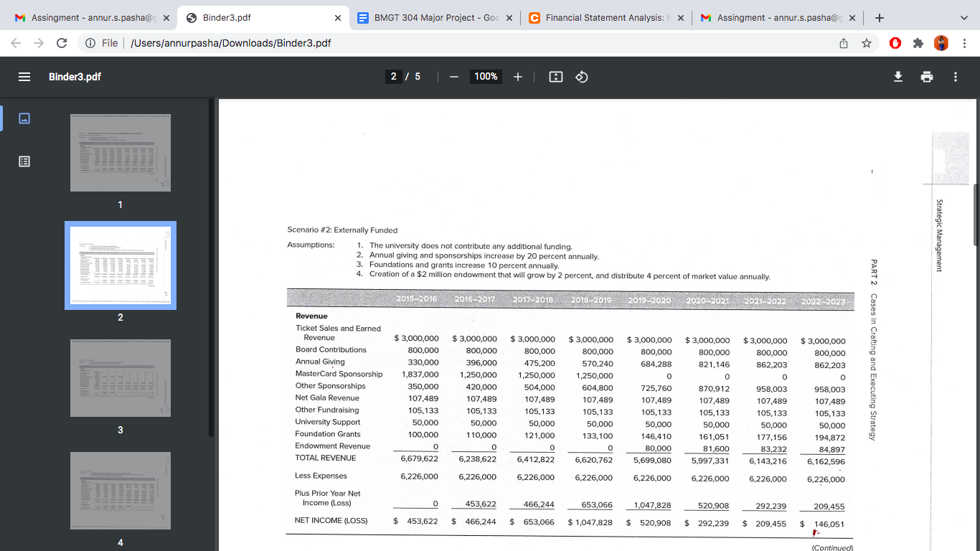Viewport: 980px width, 551px height.
Task: Print the PDF document
Action: [x=926, y=77]
